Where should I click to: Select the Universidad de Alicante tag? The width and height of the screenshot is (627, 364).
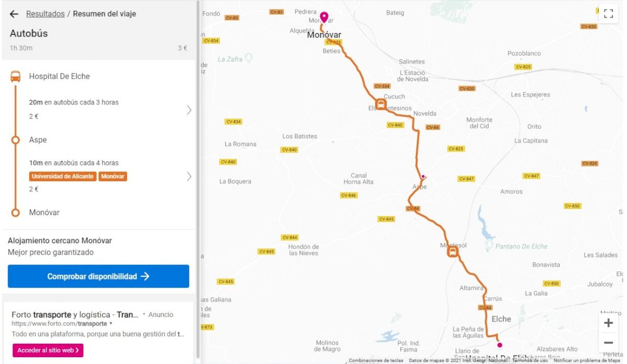coord(63,177)
